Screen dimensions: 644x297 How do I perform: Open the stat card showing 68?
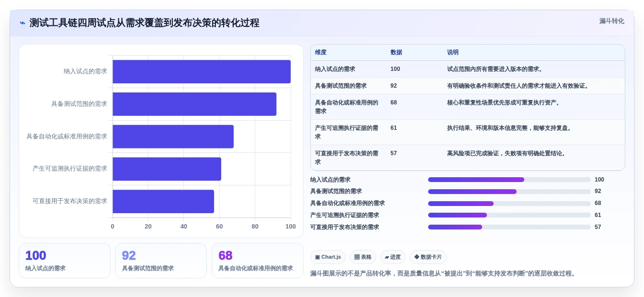[258, 261]
